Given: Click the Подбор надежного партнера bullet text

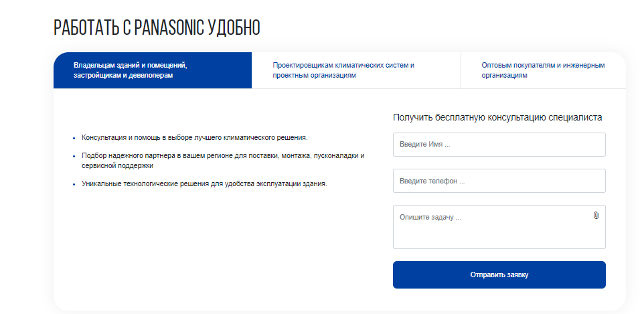Looking at the screenshot, I should 223,161.
